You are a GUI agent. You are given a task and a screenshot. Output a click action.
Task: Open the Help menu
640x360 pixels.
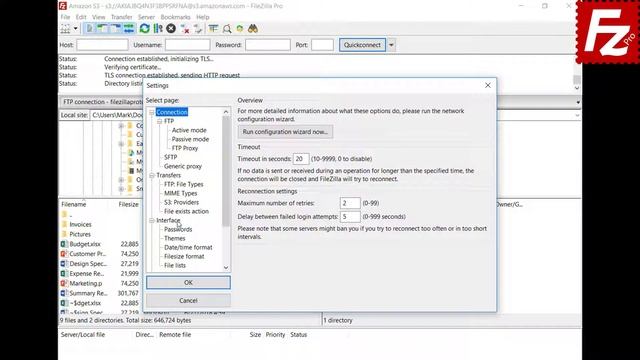click(203, 17)
